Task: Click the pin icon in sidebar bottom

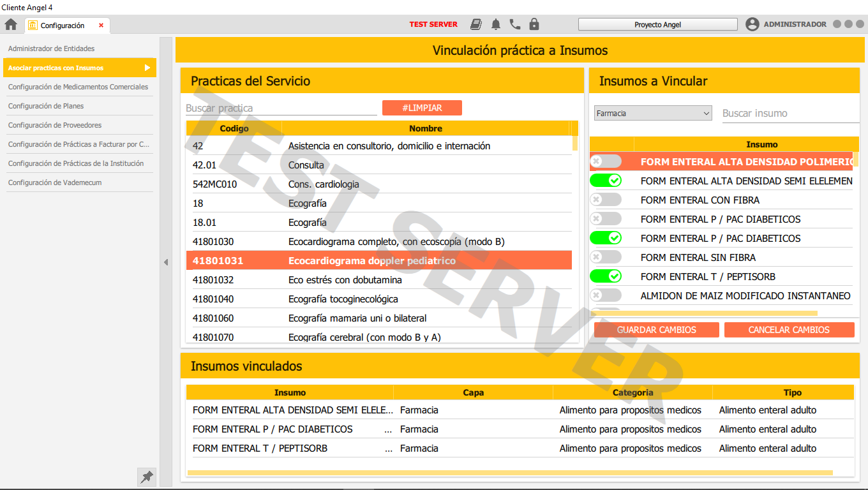Action: (x=147, y=477)
